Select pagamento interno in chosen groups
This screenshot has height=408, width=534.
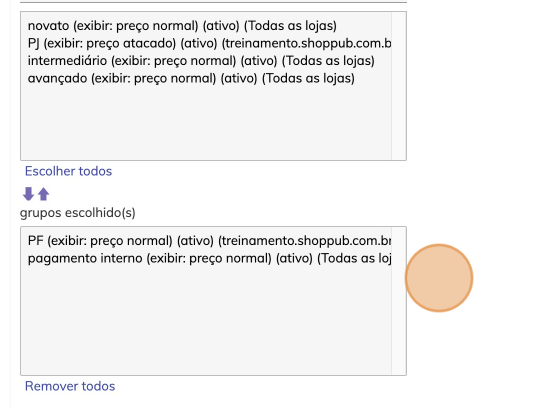coord(209,258)
